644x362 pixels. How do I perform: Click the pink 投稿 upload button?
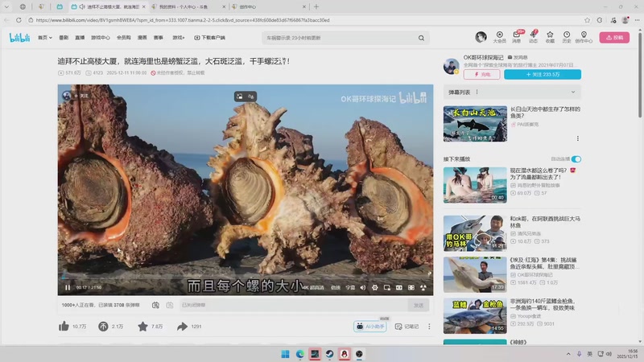[x=614, y=37]
